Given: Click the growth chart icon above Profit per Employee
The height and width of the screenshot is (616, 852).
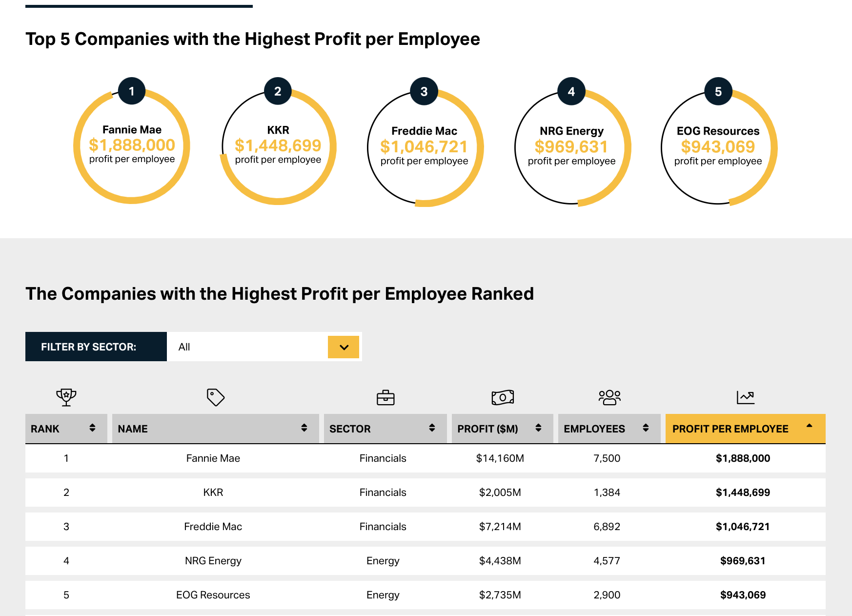Looking at the screenshot, I should (746, 397).
